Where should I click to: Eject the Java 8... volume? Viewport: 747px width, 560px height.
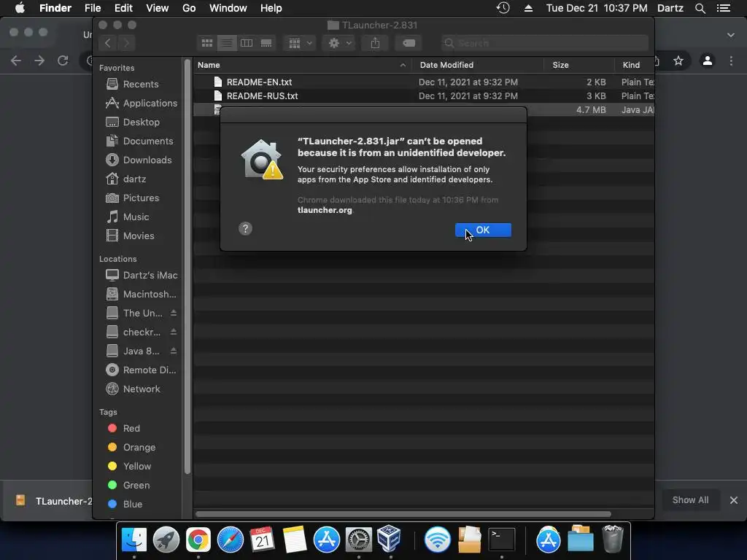pos(174,351)
